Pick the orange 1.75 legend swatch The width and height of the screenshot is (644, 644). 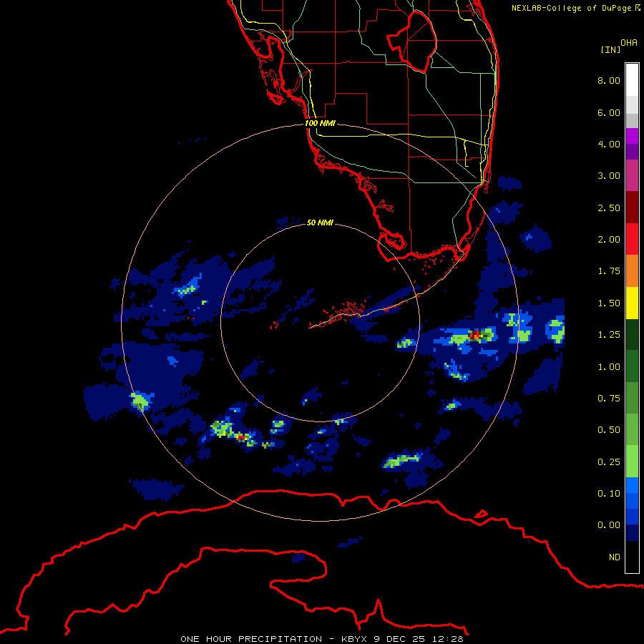632,271
